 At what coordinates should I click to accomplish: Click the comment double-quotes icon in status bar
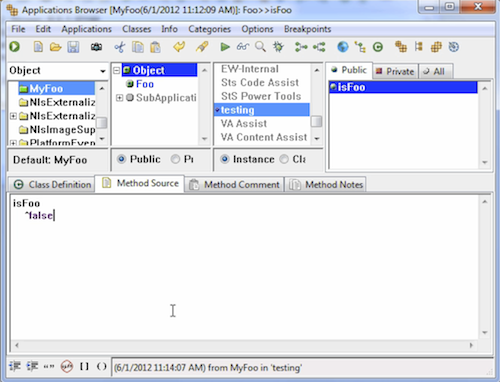pyautogui.click(x=49, y=367)
